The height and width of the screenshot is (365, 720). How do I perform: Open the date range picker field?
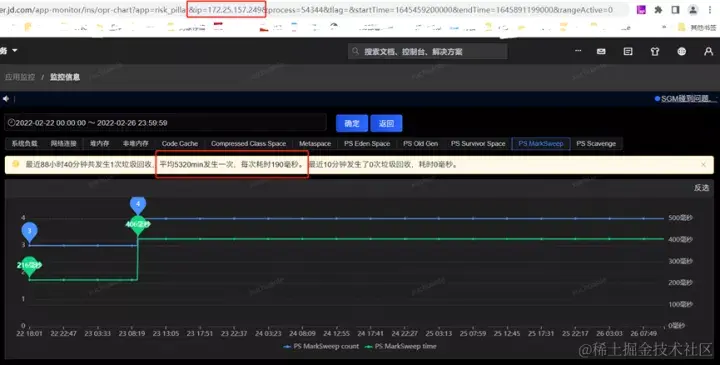tap(165, 123)
